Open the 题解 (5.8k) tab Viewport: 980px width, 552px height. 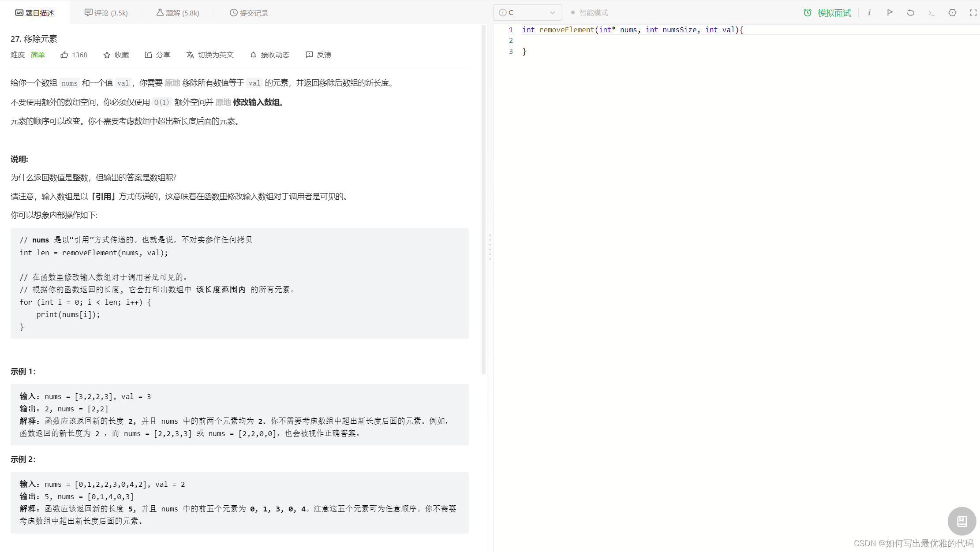178,13
